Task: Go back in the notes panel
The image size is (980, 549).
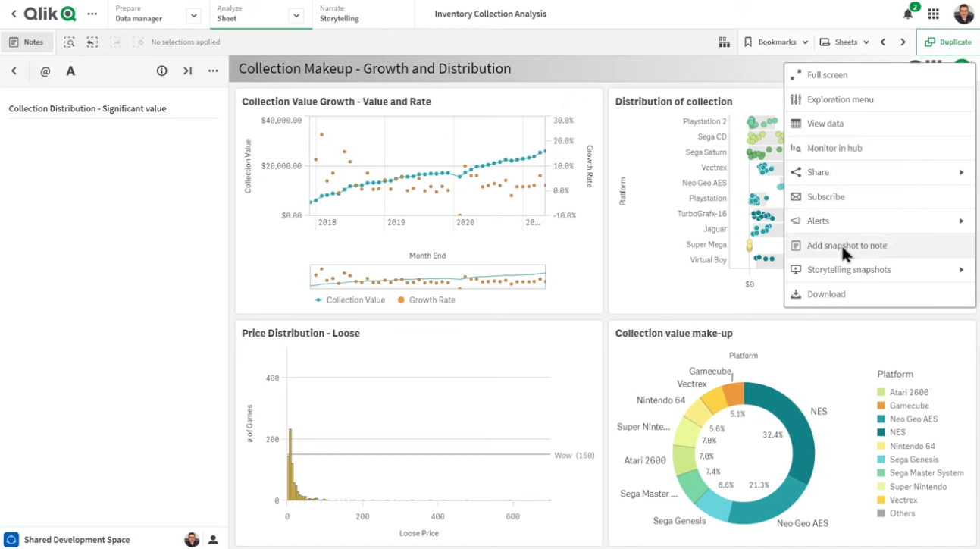Action: pyautogui.click(x=14, y=71)
